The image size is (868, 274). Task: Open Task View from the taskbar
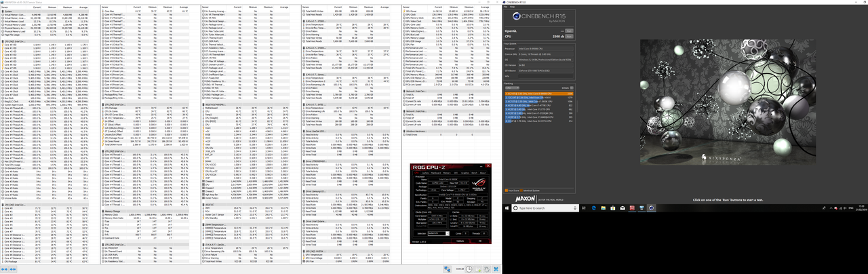[584, 208]
